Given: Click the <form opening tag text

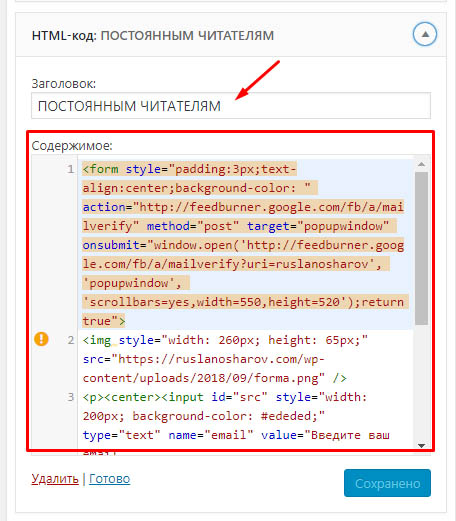Looking at the screenshot, I should [100, 169].
